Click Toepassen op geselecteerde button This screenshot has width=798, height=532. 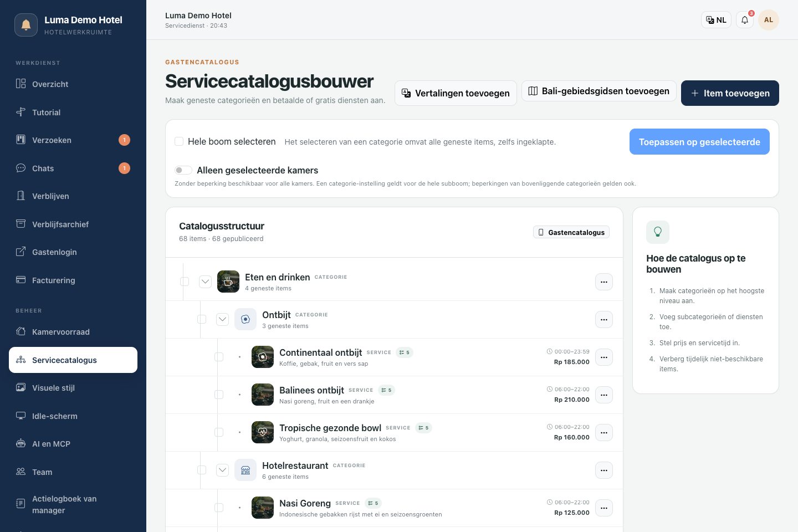699,142
